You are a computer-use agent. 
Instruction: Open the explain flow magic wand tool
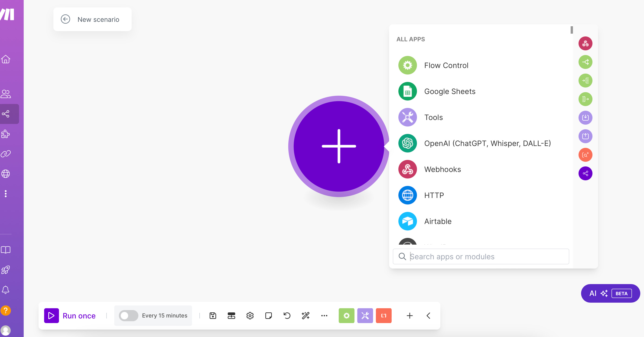[x=305, y=315]
